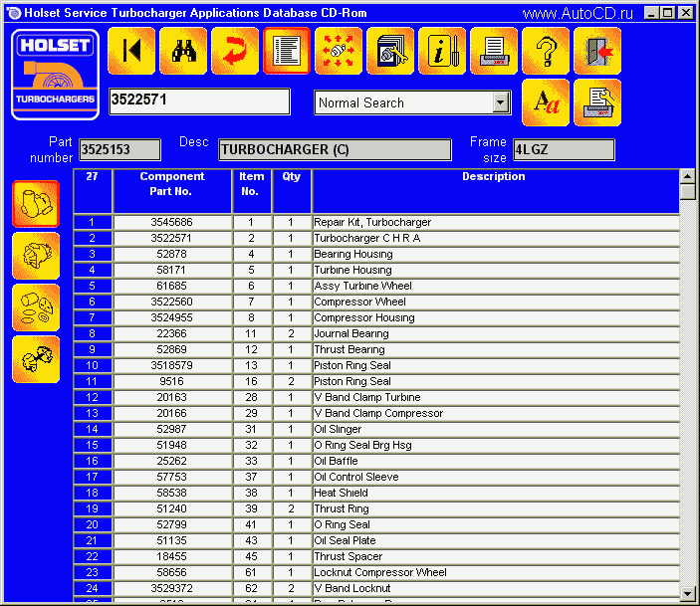Select row number 24 header cell
Image resolution: width=700 pixels, height=606 pixels.
pos(93,588)
